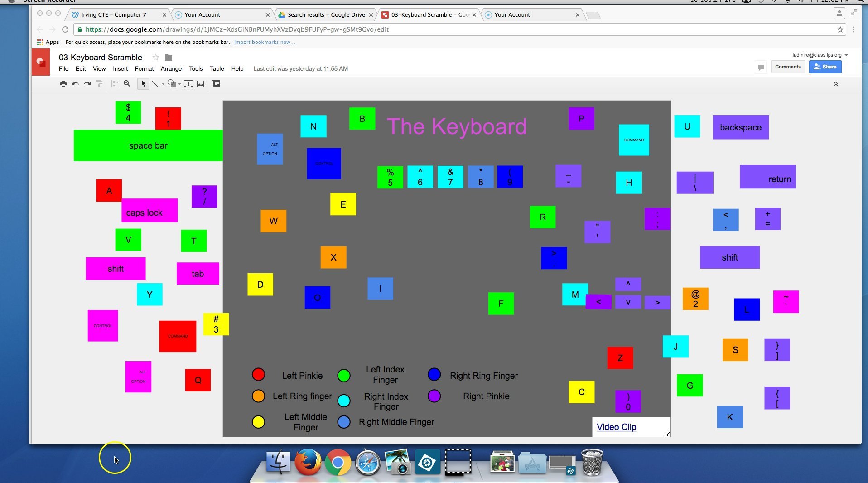This screenshot has width=868, height=483.
Task: Open the Arrange menu
Action: tap(171, 68)
